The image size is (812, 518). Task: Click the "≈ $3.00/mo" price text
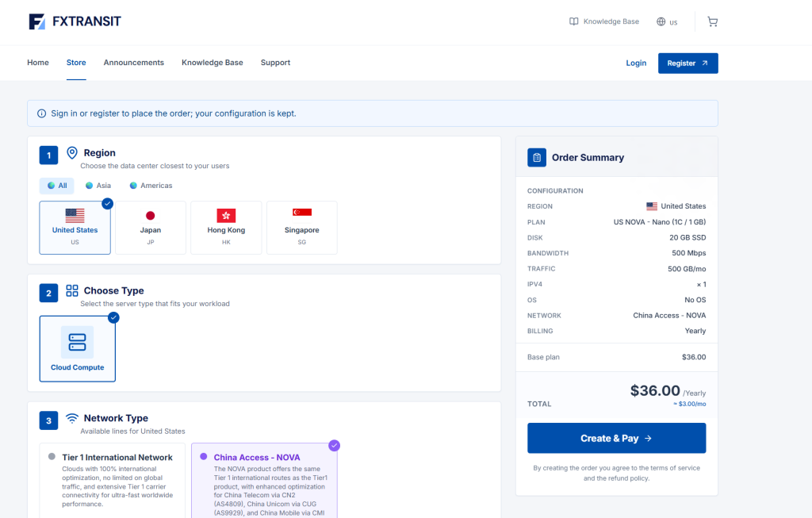coord(689,404)
